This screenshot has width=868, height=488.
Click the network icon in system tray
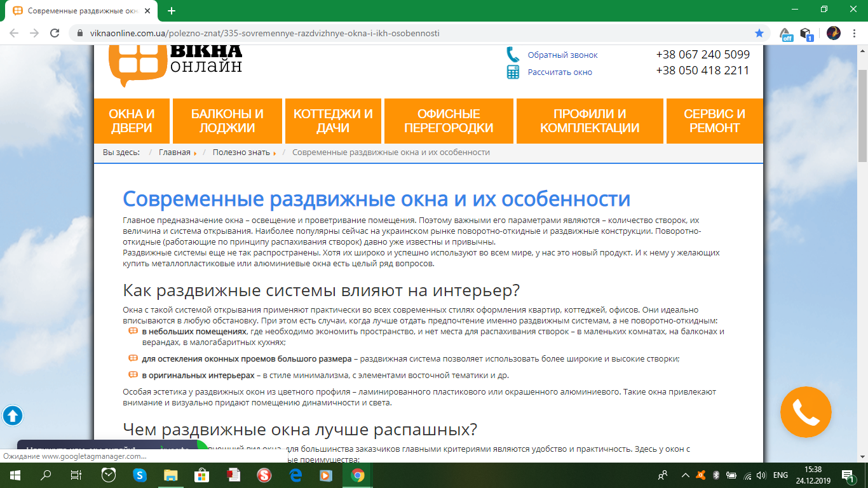coord(746,475)
